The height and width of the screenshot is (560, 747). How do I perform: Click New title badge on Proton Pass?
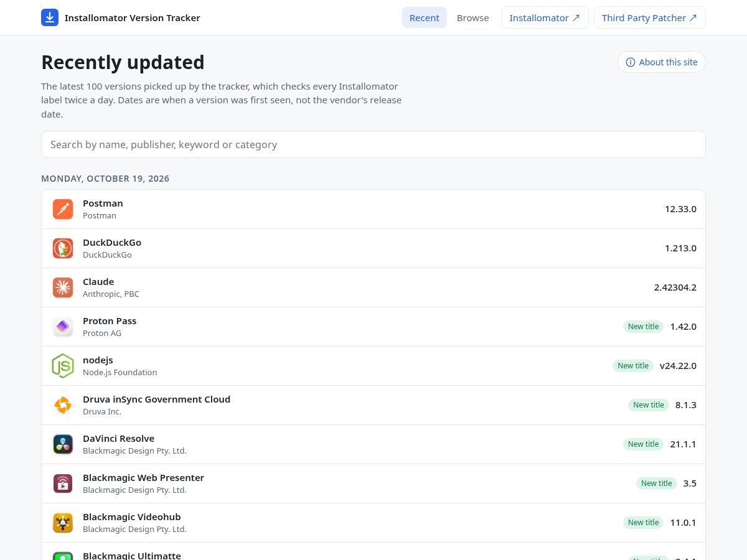tap(643, 327)
